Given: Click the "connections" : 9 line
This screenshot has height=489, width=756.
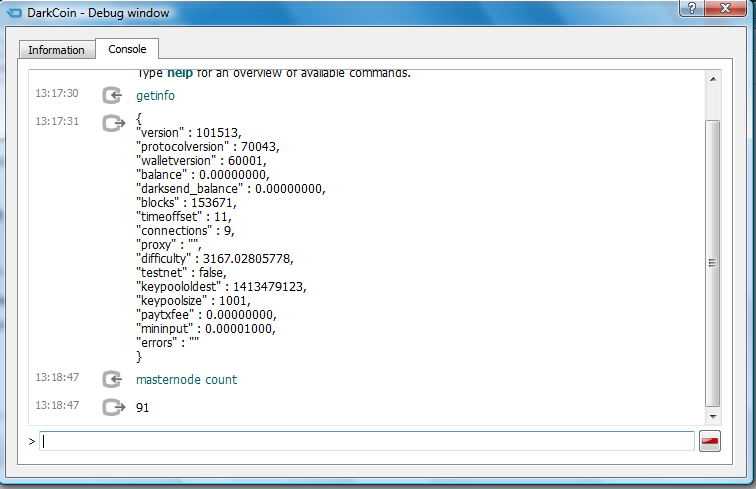Looking at the screenshot, I should pos(186,231).
